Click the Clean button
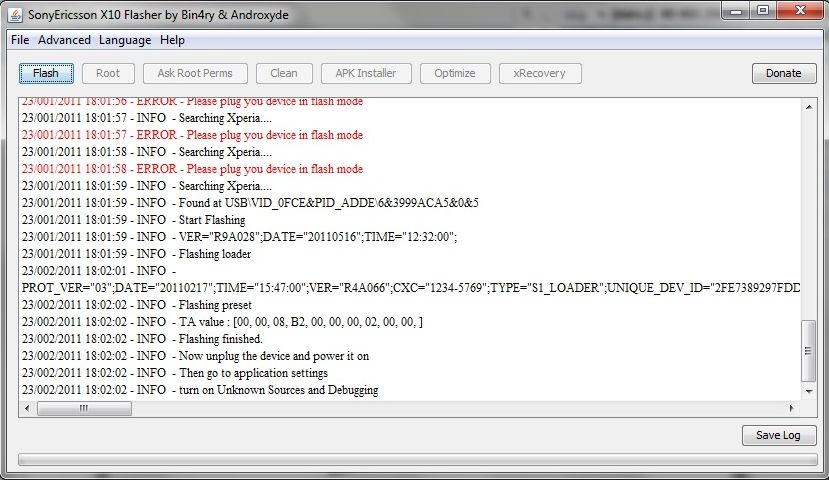 pyautogui.click(x=284, y=73)
